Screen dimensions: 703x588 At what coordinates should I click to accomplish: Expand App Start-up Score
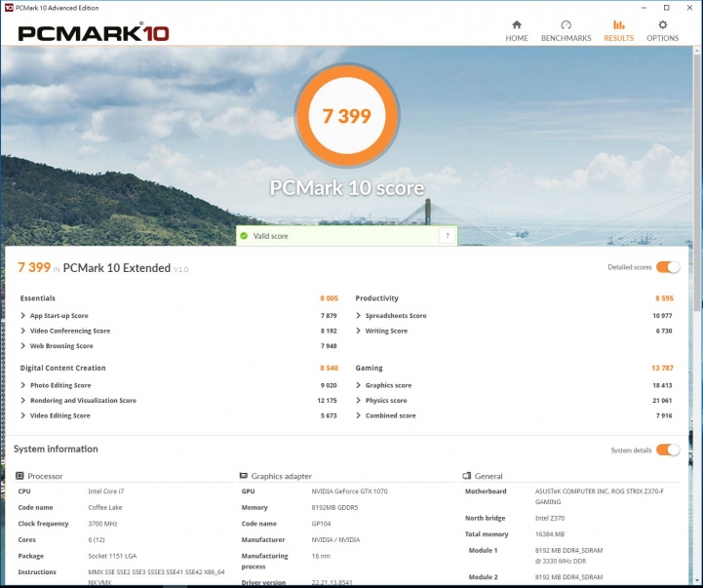click(22, 316)
